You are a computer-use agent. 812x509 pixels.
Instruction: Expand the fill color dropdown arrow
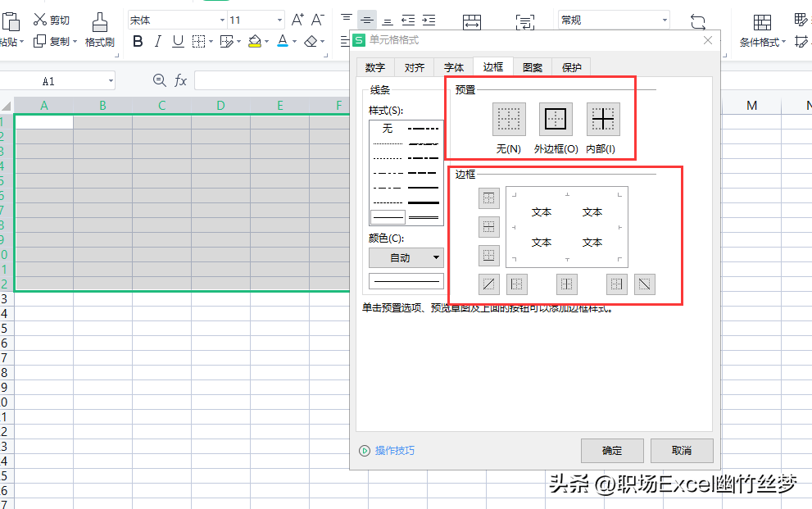coord(266,42)
